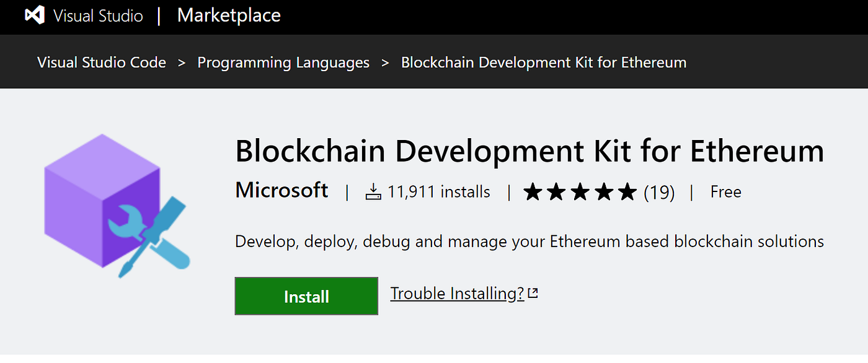This screenshot has height=363, width=868.
Task: Click the five-star rating stars
Action: point(580,192)
